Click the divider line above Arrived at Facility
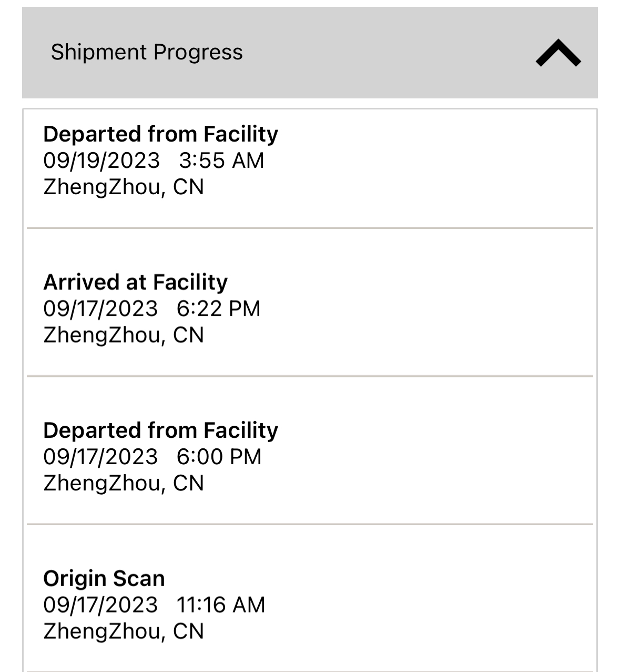The image size is (620, 672). click(x=310, y=228)
